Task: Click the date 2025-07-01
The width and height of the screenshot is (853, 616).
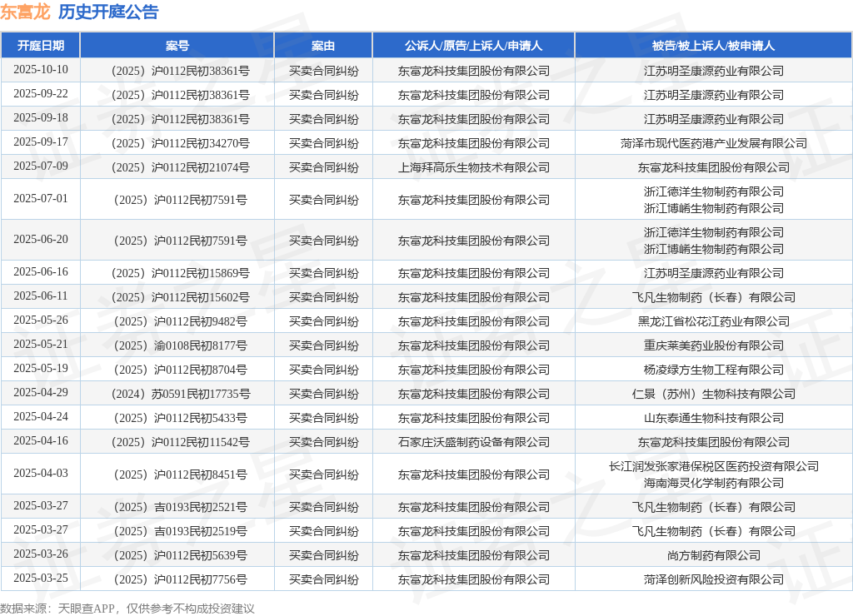Action: click(x=41, y=198)
